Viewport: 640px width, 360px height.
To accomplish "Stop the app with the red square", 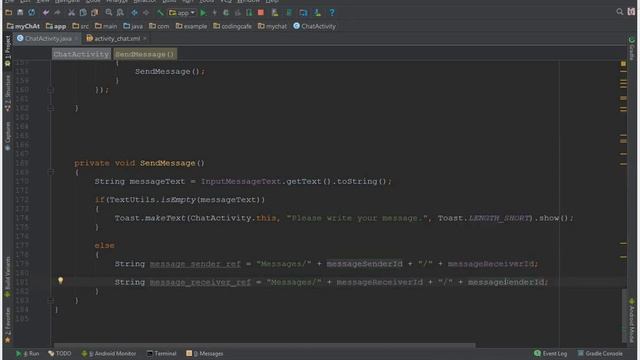I will (261, 13).
